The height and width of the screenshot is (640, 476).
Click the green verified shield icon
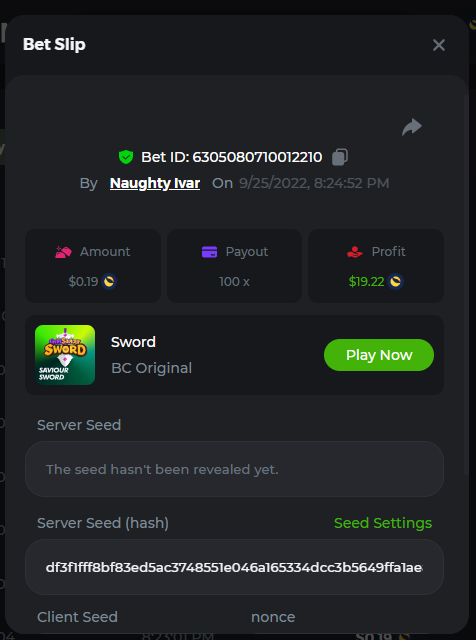126,157
